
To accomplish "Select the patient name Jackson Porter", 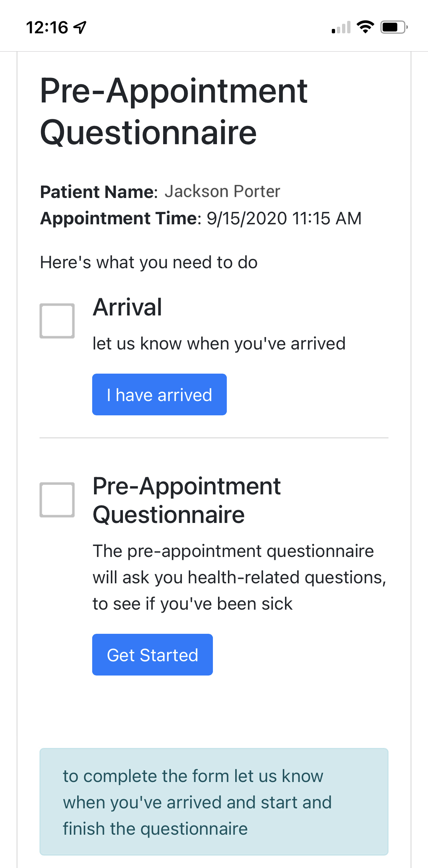I will pos(222,191).
